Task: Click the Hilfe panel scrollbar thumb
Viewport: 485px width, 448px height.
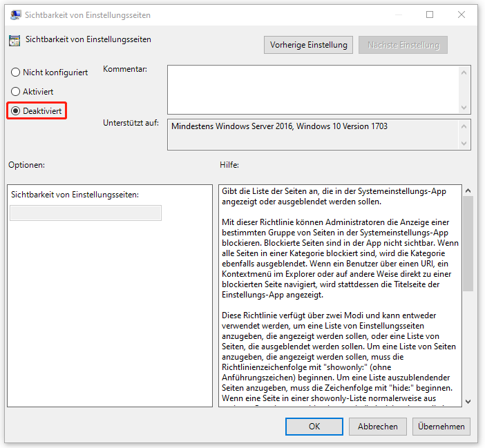Action: pyautogui.click(x=468, y=244)
